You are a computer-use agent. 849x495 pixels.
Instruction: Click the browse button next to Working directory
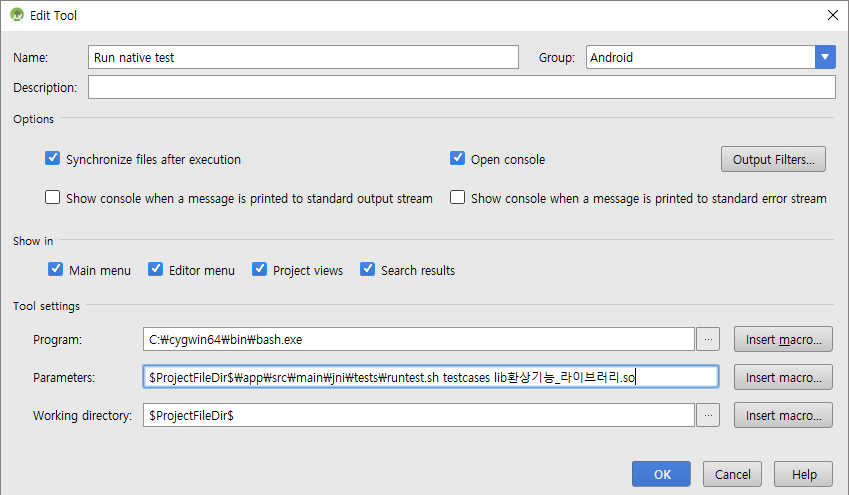pos(708,415)
